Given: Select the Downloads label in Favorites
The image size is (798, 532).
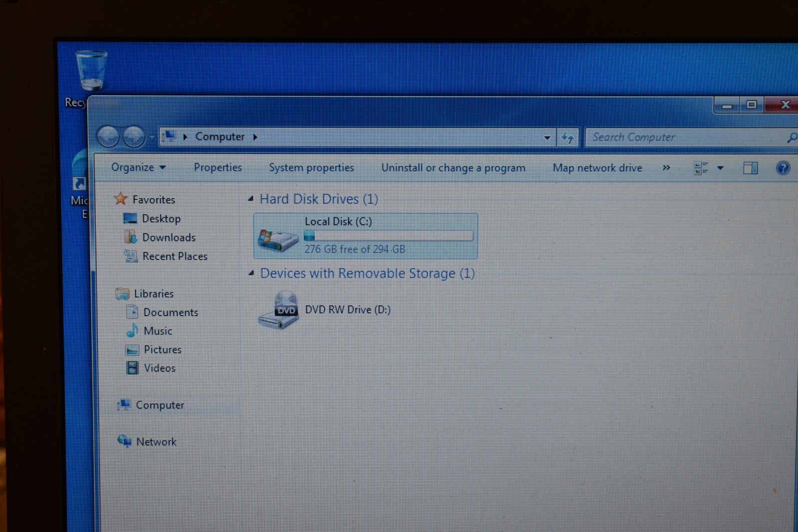Looking at the screenshot, I should (x=169, y=237).
